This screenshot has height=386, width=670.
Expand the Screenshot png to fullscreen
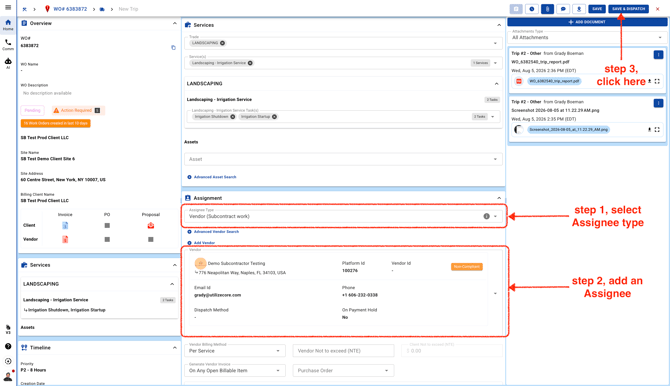point(657,130)
